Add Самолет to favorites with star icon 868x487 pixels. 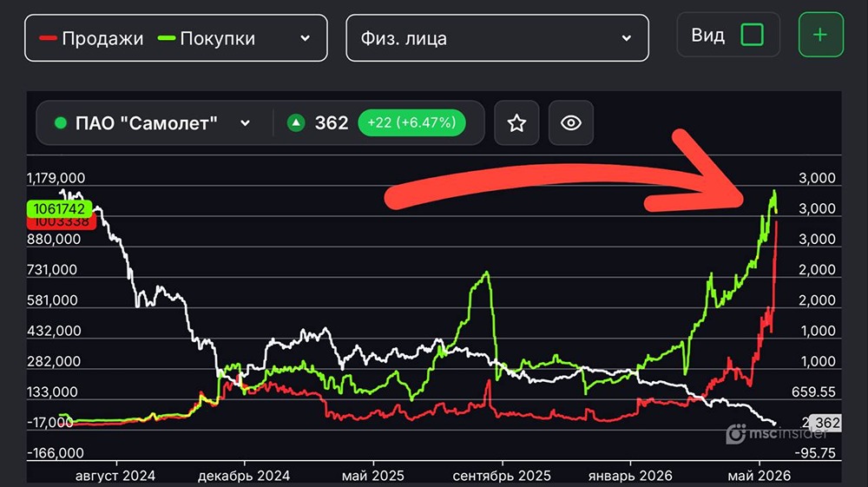click(516, 123)
